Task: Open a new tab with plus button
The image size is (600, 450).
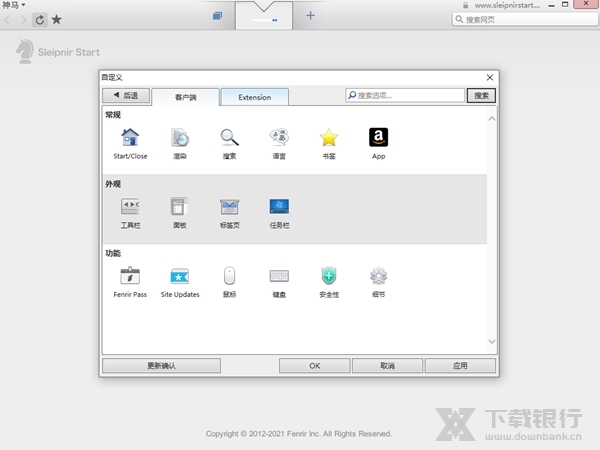Action: click(310, 15)
